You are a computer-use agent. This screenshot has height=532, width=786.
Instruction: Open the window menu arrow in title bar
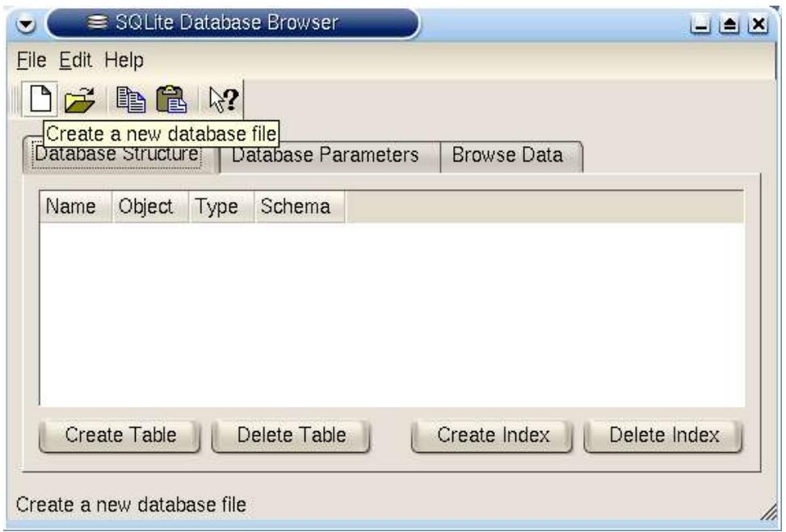pos(26,24)
